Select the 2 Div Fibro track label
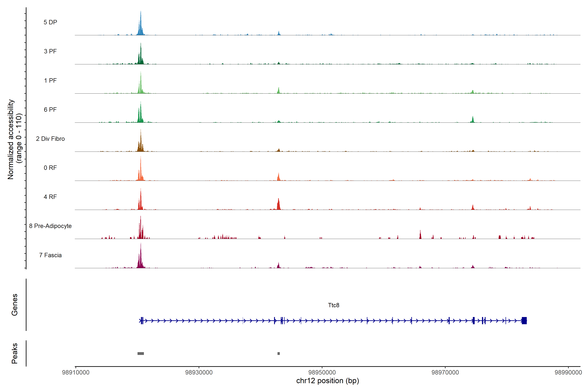Screen dimensions: 588x392 50,139
